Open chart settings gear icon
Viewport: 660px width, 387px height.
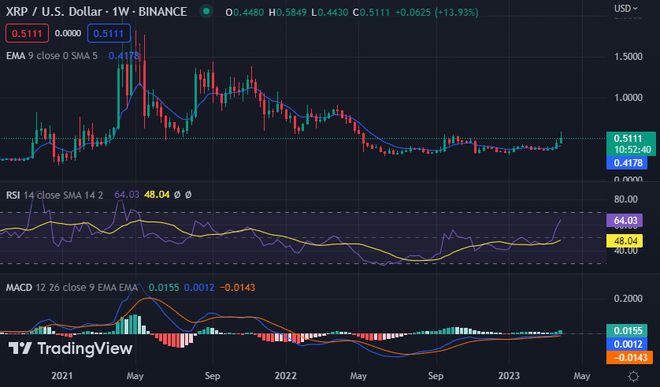[x=633, y=376]
